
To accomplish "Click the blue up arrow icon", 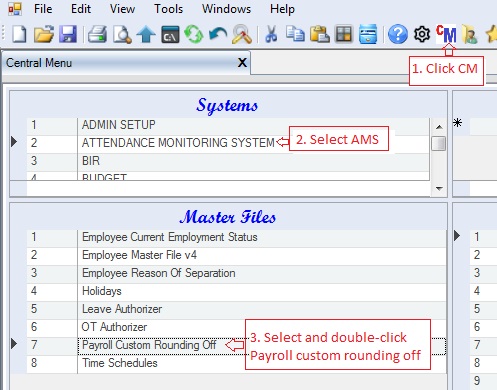I will [x=146, y=34].
